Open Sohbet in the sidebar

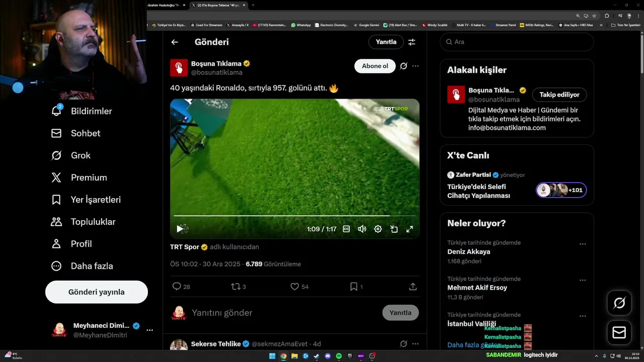(75, 133)
